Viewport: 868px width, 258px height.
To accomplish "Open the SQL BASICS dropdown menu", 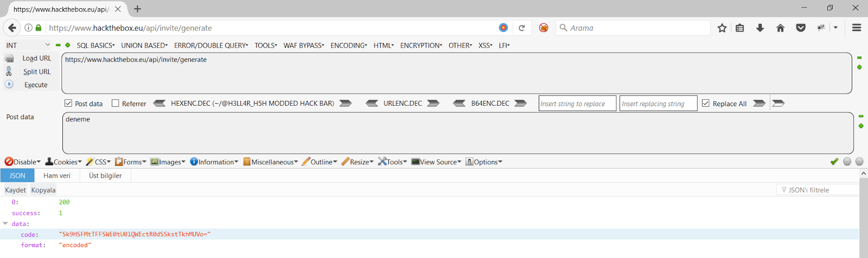I will pyautogui.click(x=95, y=46).
